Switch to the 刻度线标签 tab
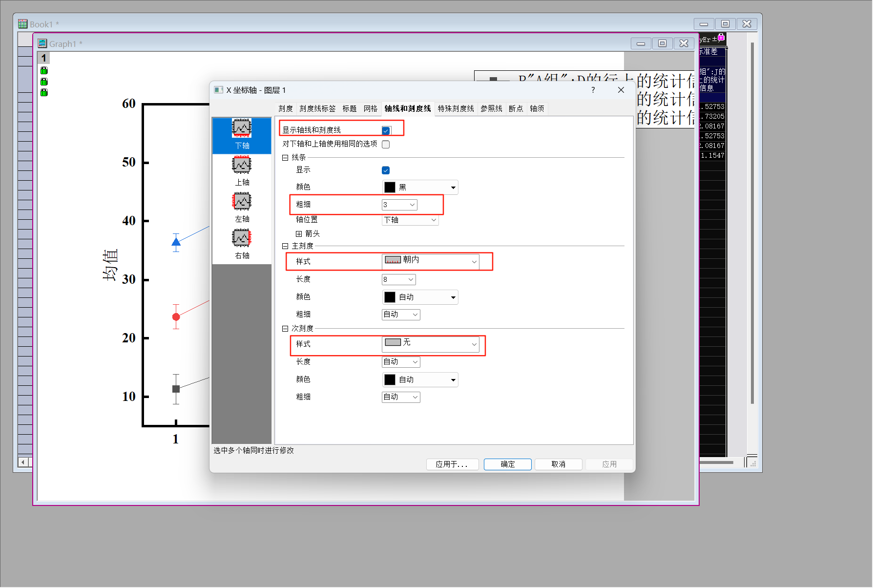873x588 pixels. [x=317, y=108]
